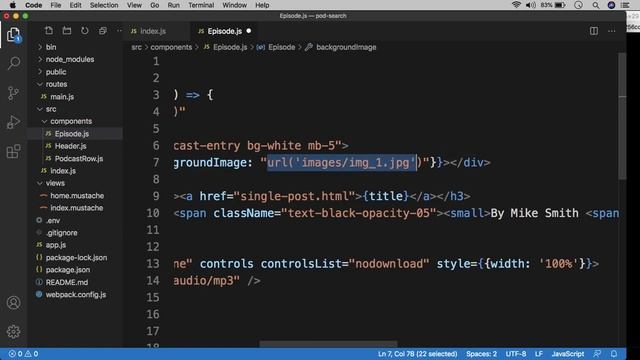Split the editor to the right

coord(594,31)
